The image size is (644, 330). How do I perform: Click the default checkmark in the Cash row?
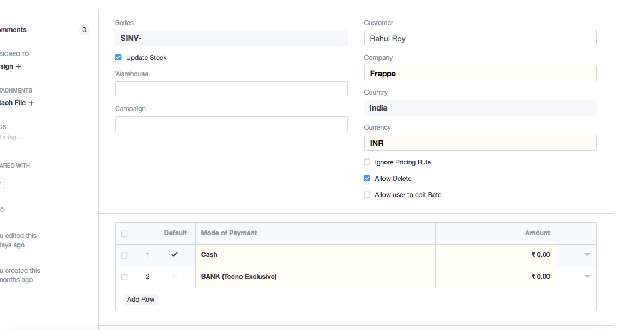[x=174, y=254]
